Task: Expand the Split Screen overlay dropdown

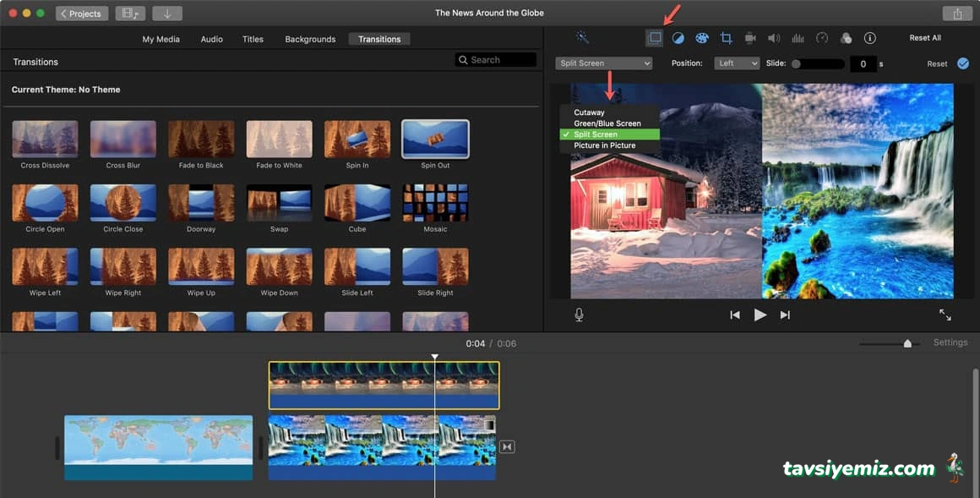Action: click(x=604, y=63)
